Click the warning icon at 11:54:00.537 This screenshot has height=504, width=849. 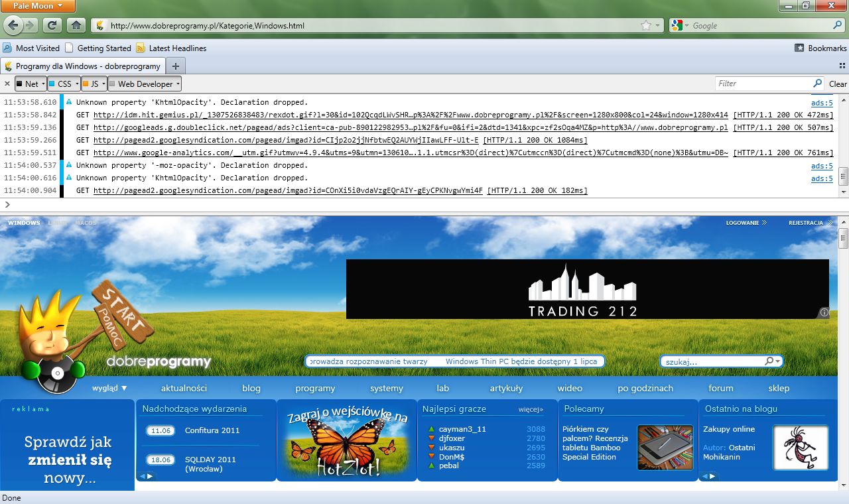69,165
